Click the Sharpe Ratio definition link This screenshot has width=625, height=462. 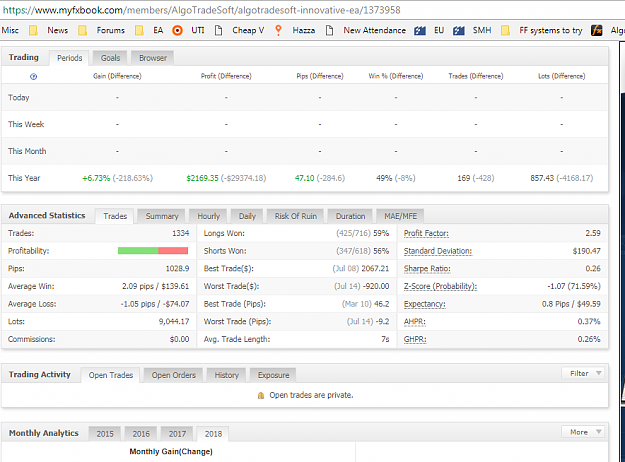427,269
